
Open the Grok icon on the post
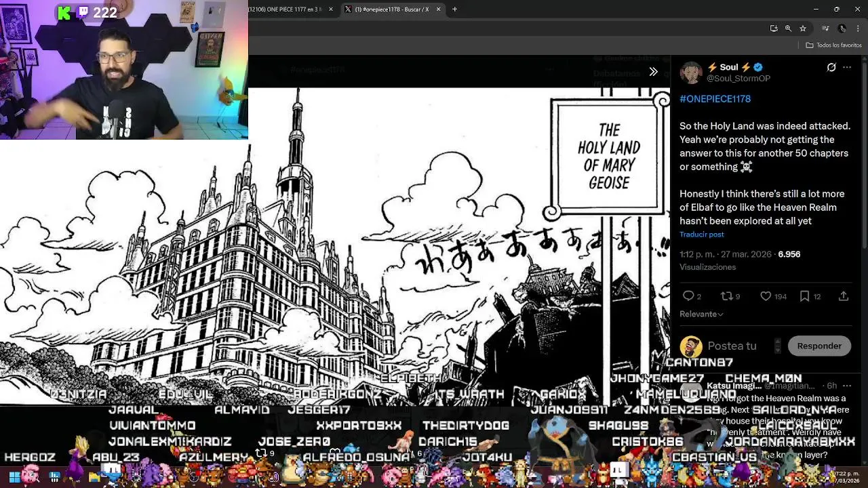831,67
